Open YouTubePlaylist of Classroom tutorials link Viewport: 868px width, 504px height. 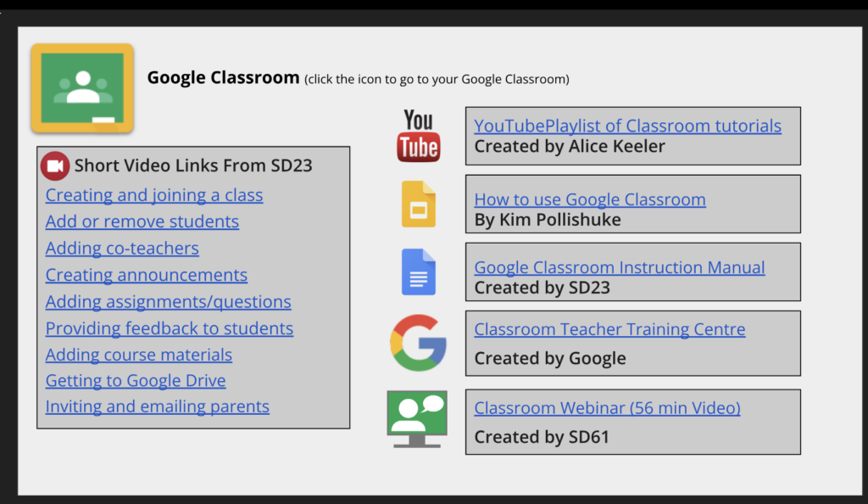point(627,126)
